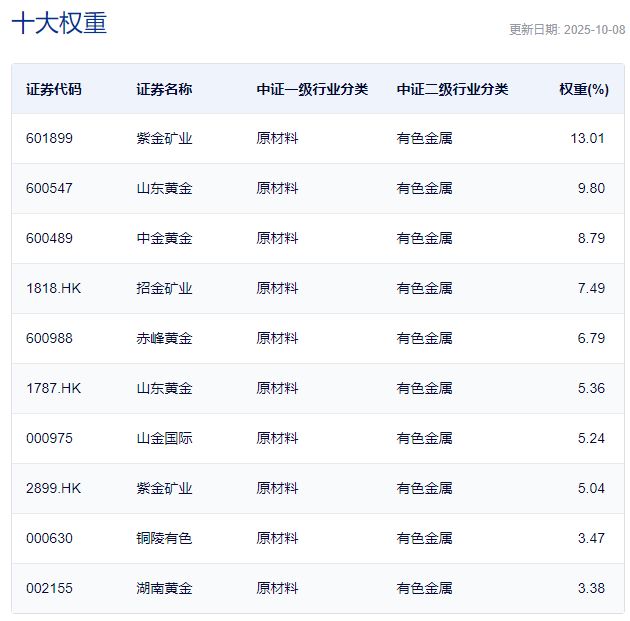Select security code 600988
630x621 pixels.
tap(49, 338)
